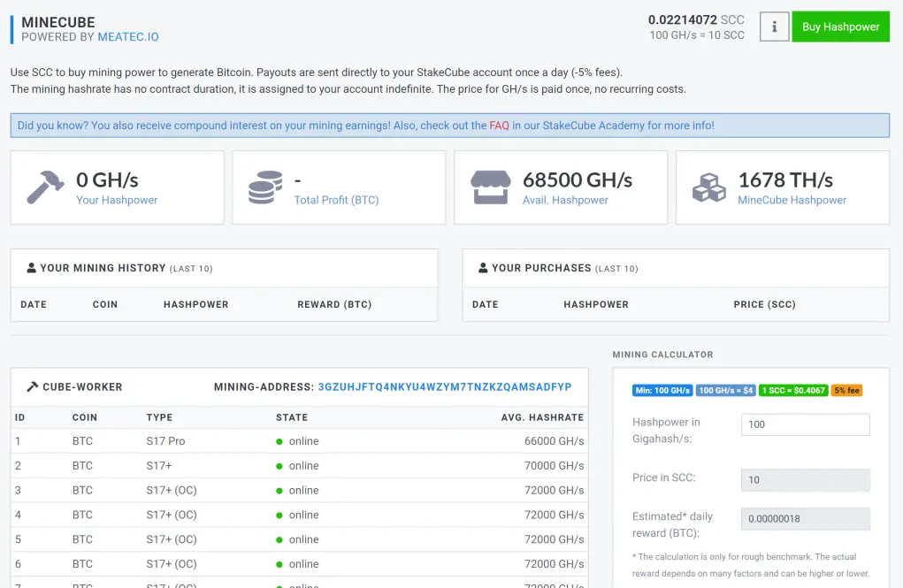Click the user icon beside Your Purchases
The image size is (903, 588).
click(x=483, y=268)
